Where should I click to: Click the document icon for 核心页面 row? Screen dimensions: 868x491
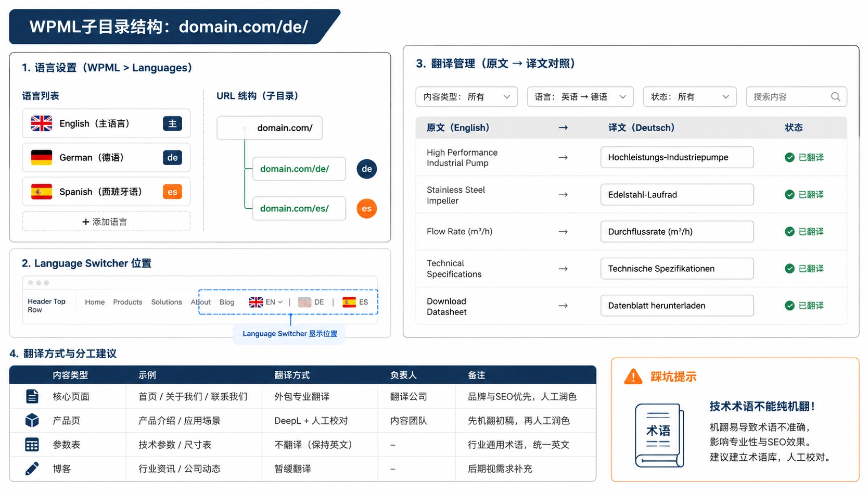(32, 396)
